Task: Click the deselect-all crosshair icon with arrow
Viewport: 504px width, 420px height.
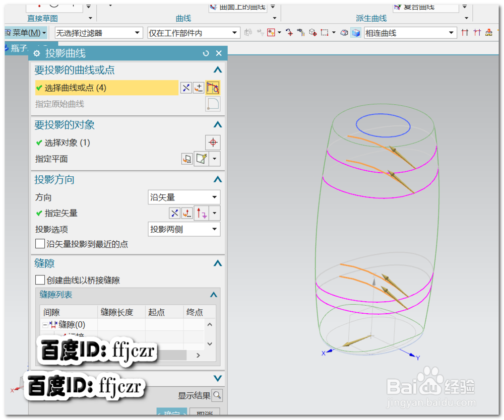Action: (289, 32)
